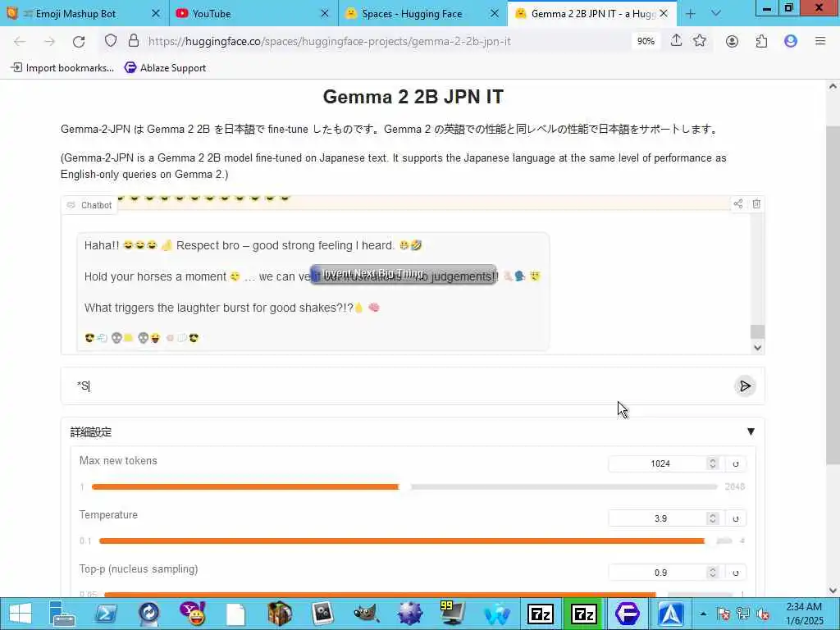
Task: View site security padlock info
Action: (134, 41)
